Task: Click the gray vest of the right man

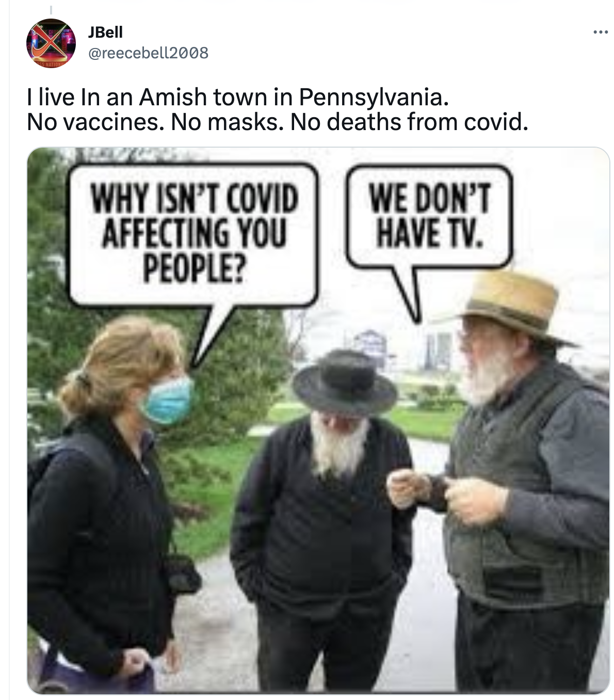Action: [516, 496]
